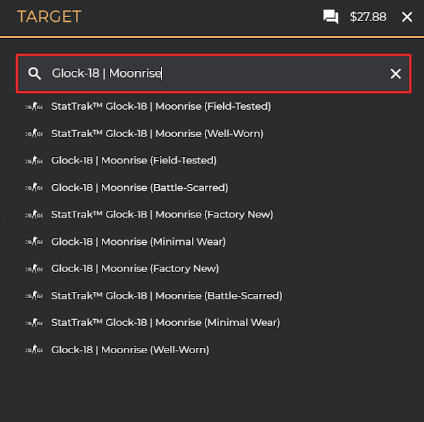Click the TARGET heading

click(x=49, y=17)
